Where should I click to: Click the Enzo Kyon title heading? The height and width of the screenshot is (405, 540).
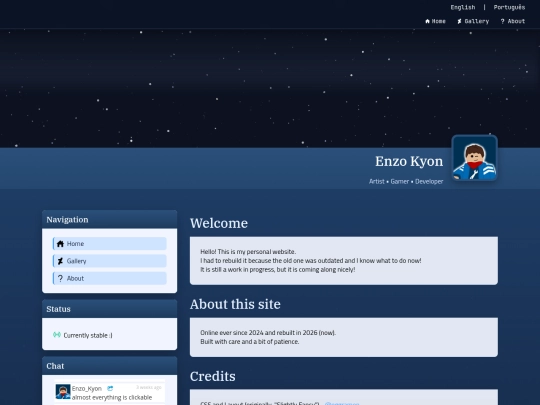409,161
